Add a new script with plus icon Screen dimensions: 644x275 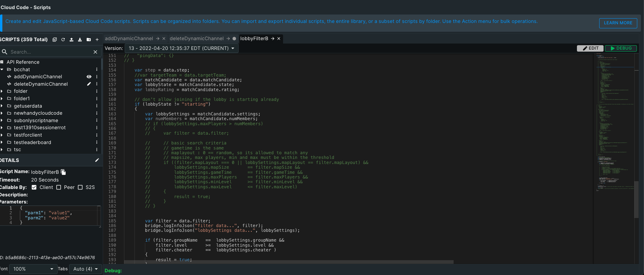click(x=97, y=39)
